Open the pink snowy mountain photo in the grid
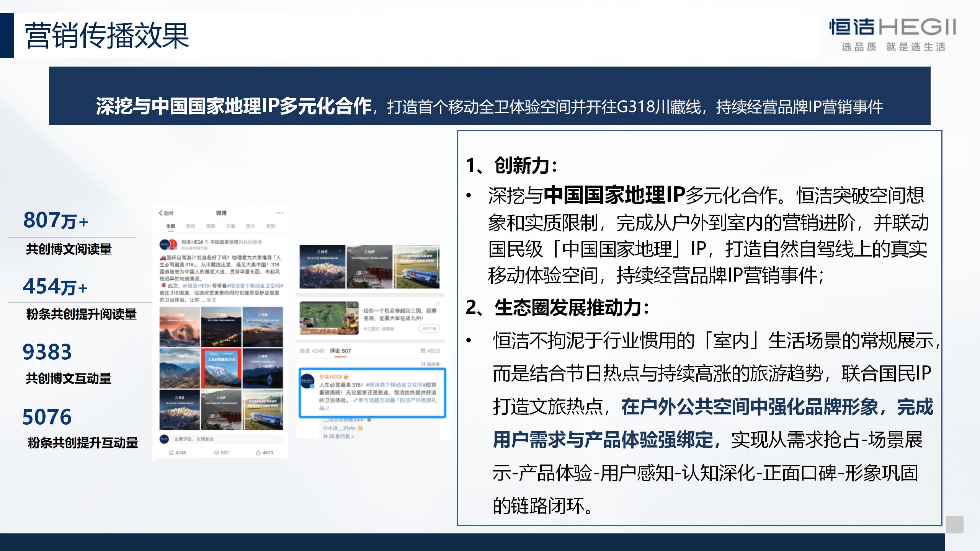Viewport: 980px width, 551px height. pyautogui.click(x=180, y=327)
